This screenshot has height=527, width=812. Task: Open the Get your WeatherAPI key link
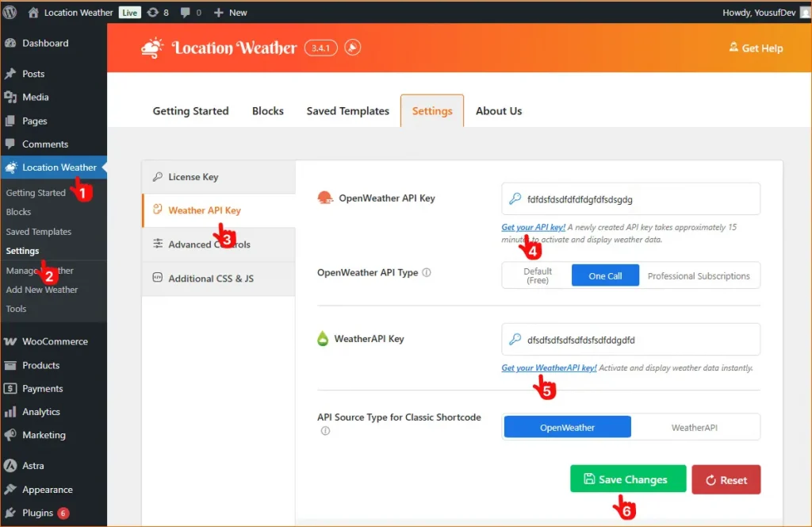coord(548,367)
